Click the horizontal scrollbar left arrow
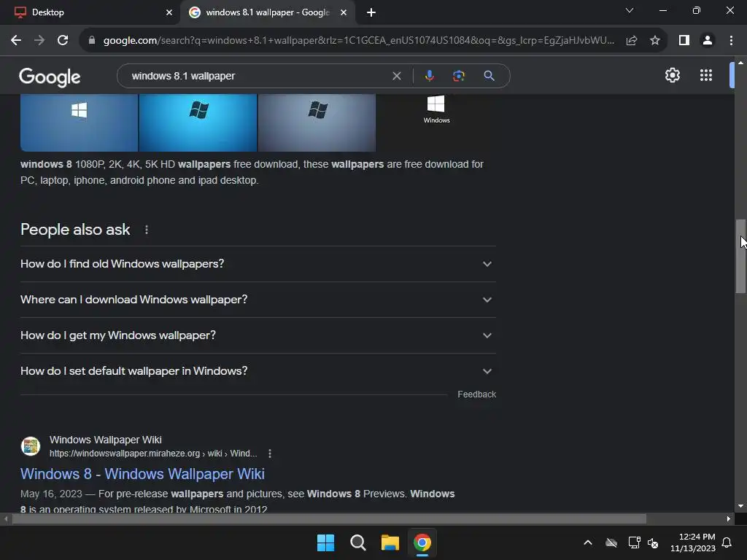This screenshot has height=560, width=747. [6, 519]
